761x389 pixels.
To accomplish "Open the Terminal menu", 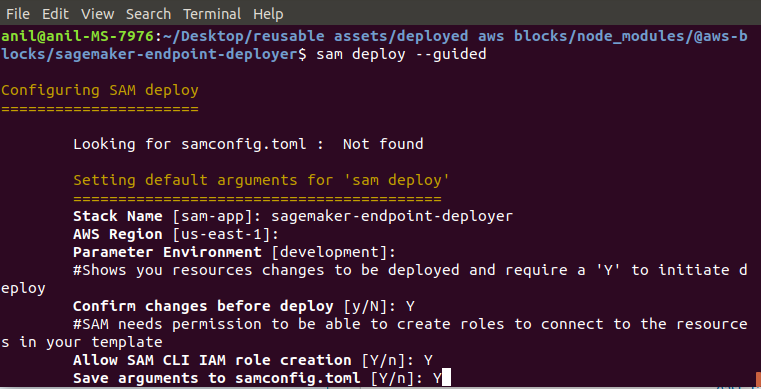I will [x=212, y=14].
